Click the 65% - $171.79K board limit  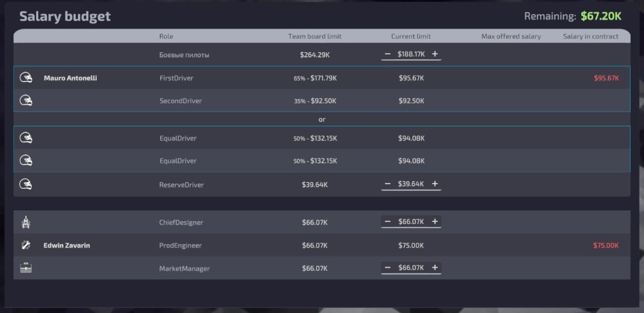315,78
